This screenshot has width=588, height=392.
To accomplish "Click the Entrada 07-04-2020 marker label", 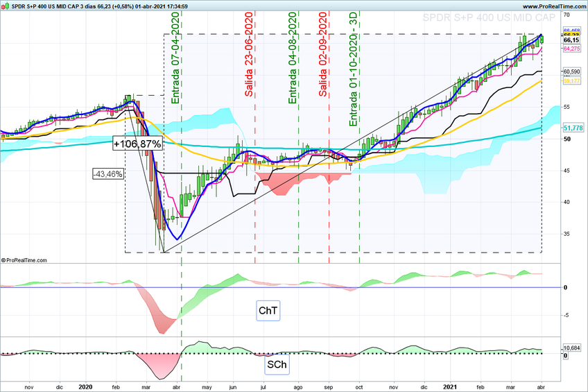I will point(176,58).
